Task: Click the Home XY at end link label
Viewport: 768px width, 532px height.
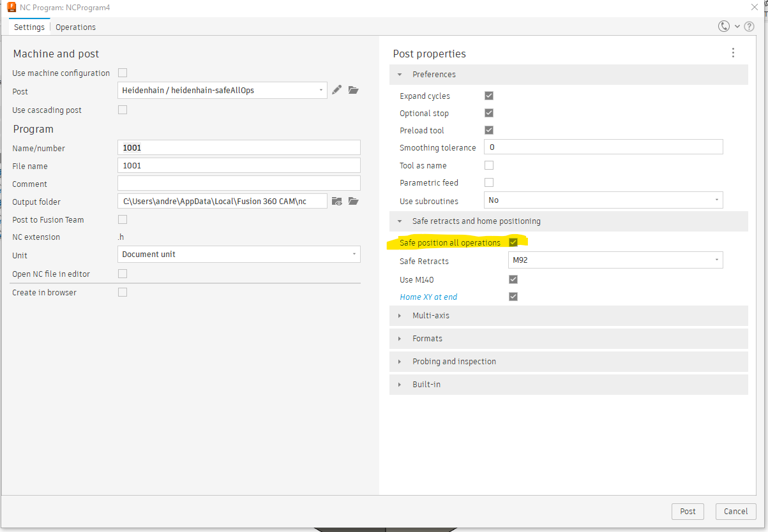Action: coord(428,297)
